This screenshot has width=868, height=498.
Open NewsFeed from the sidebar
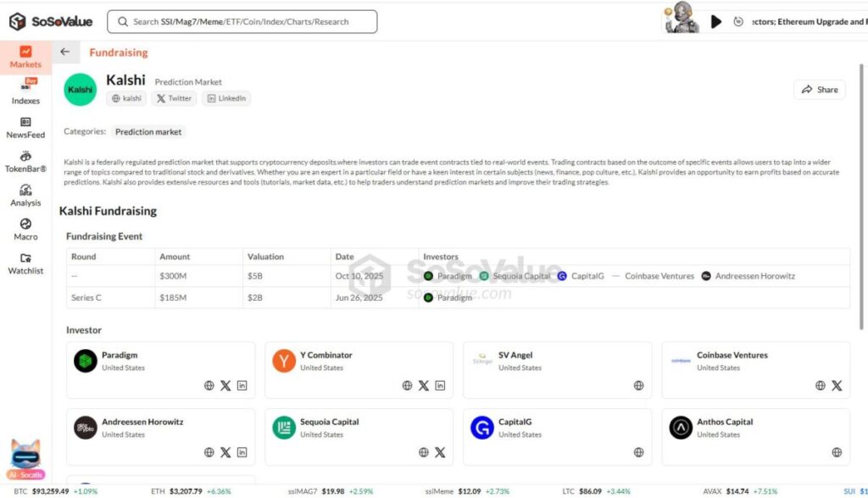25,127
